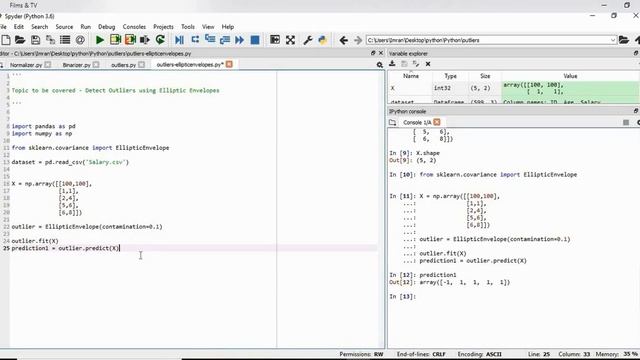Switch to the outliers.py tab
The height and width of the screenshot is (360, 640).
pyautogui.click(x=123, y=65)
